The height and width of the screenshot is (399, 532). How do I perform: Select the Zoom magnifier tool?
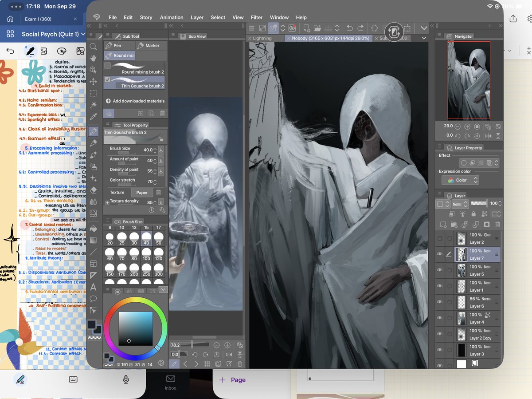pos(93,47)
